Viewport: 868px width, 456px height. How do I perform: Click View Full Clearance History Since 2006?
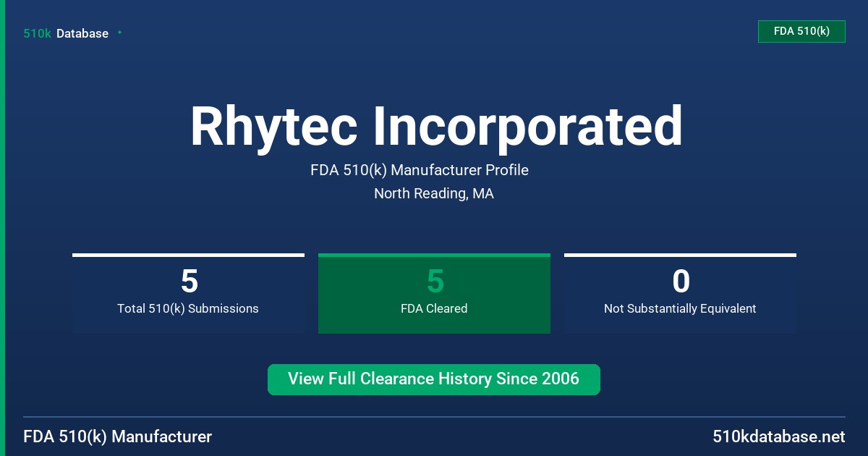434,379
